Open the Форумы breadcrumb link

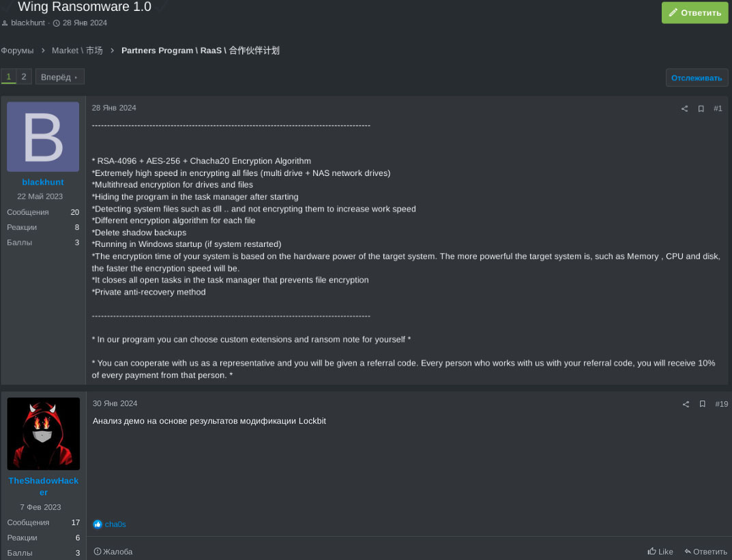click(17, 50)
